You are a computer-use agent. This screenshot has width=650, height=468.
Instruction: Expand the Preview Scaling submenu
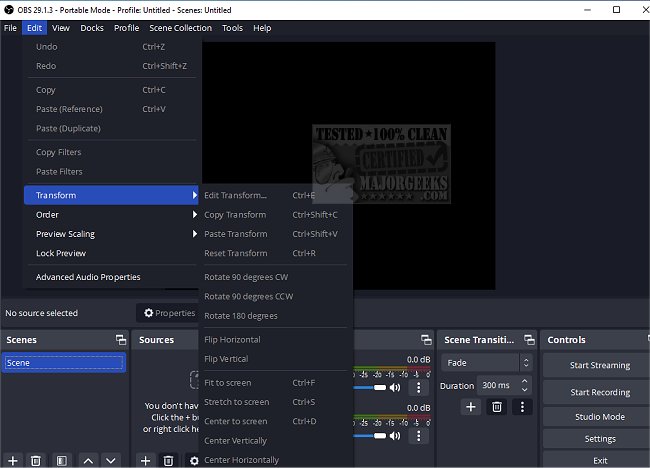click(111, 234)
